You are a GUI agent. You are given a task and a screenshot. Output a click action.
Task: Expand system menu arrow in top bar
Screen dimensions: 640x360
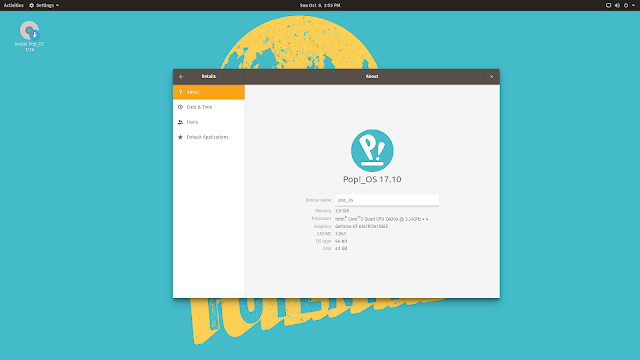633,5
